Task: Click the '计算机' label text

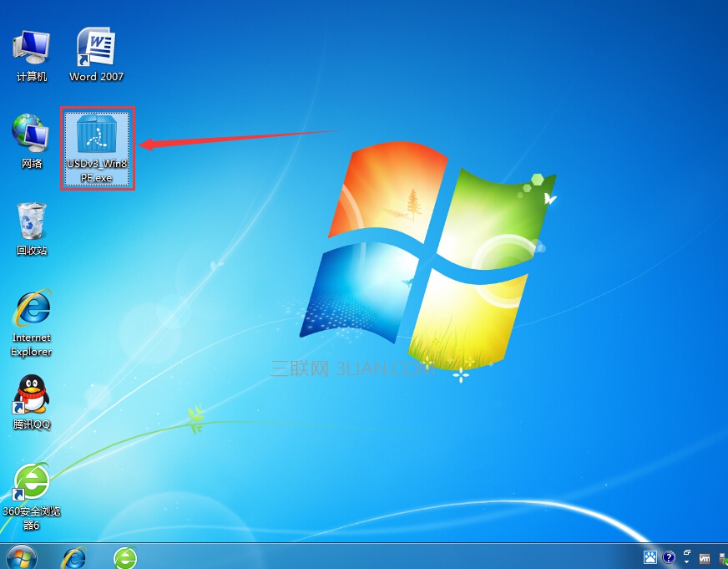Action: 32,77
